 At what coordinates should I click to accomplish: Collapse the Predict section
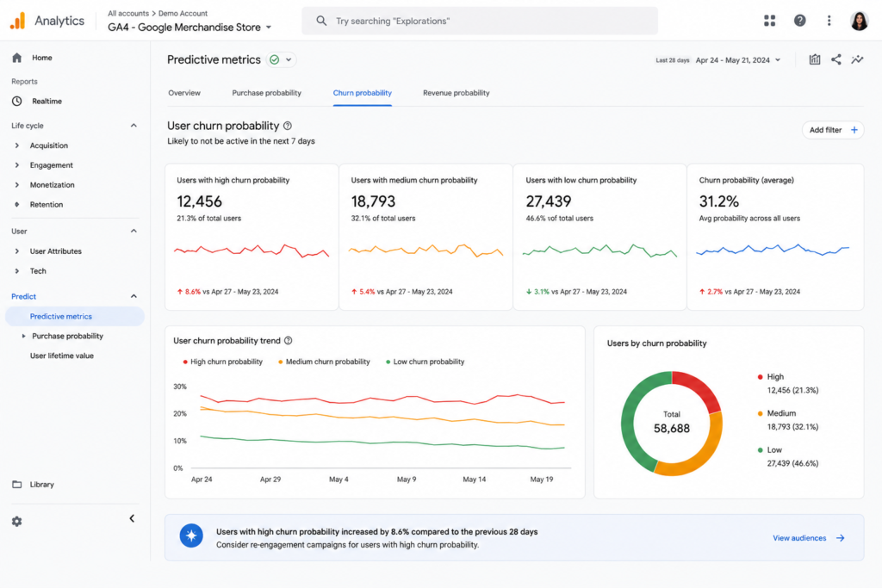[134, 296]
